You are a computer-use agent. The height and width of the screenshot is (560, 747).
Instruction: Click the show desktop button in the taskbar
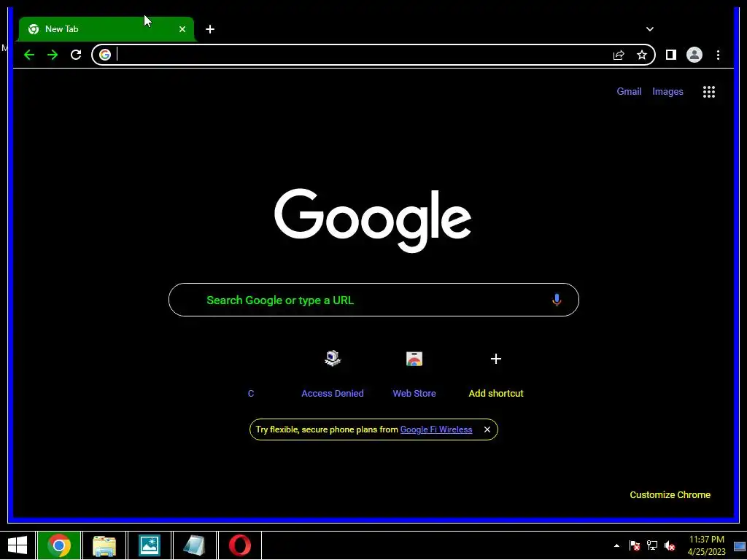[740, 545]
